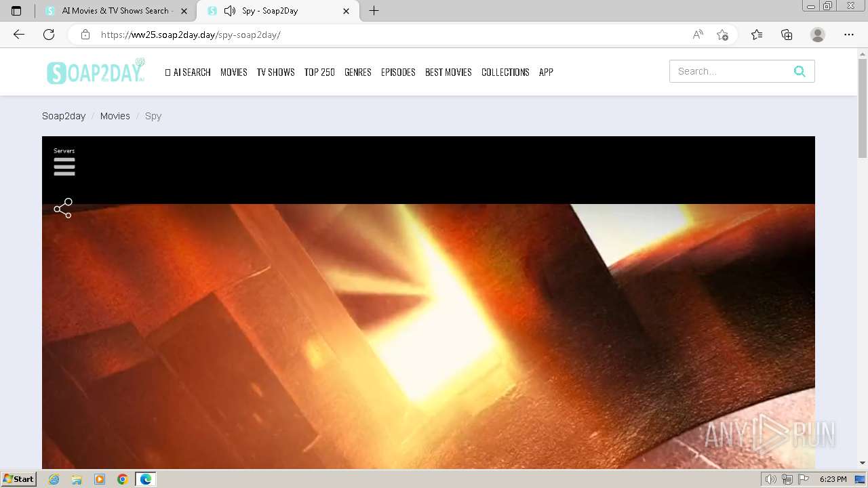Click the scrollbar up arrow

tap(863, 53)
